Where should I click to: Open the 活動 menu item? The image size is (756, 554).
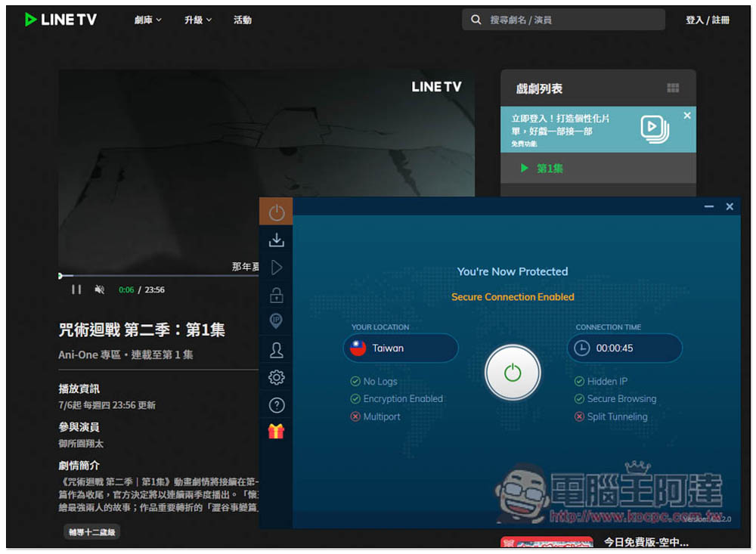243,20
